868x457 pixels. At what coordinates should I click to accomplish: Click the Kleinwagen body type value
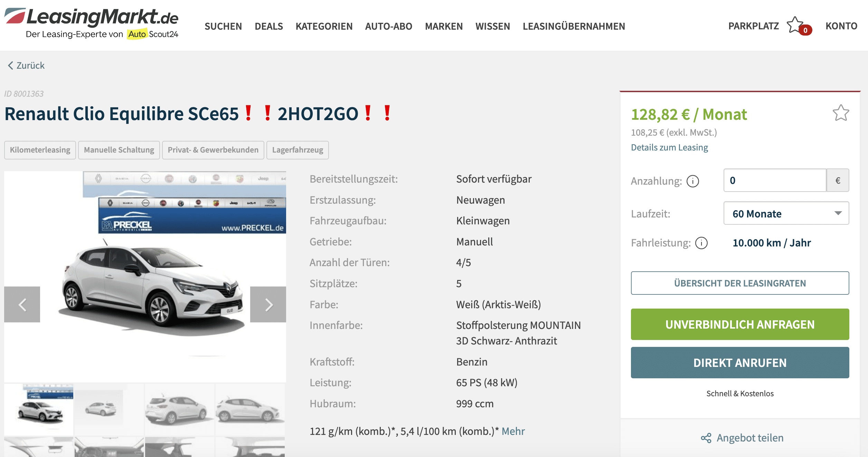[x=483, y=221]
